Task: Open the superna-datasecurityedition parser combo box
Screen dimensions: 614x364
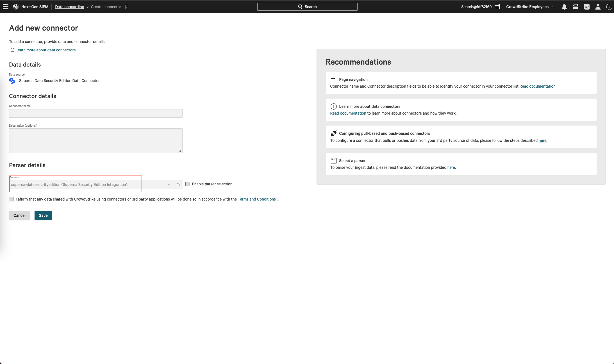Action: pos(95,185)
